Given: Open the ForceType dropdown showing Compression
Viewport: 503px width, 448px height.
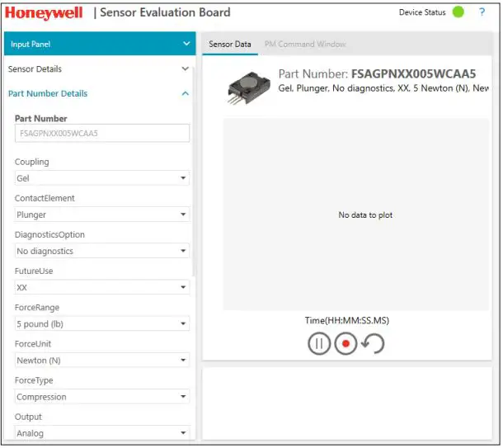Looking at the screenshot, I should coord(102,397).
